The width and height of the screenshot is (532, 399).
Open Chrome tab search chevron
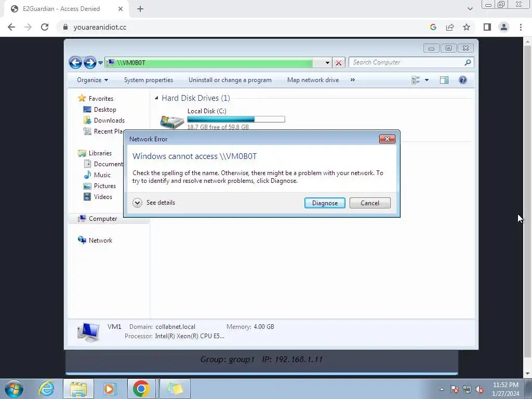click(470, 9)
